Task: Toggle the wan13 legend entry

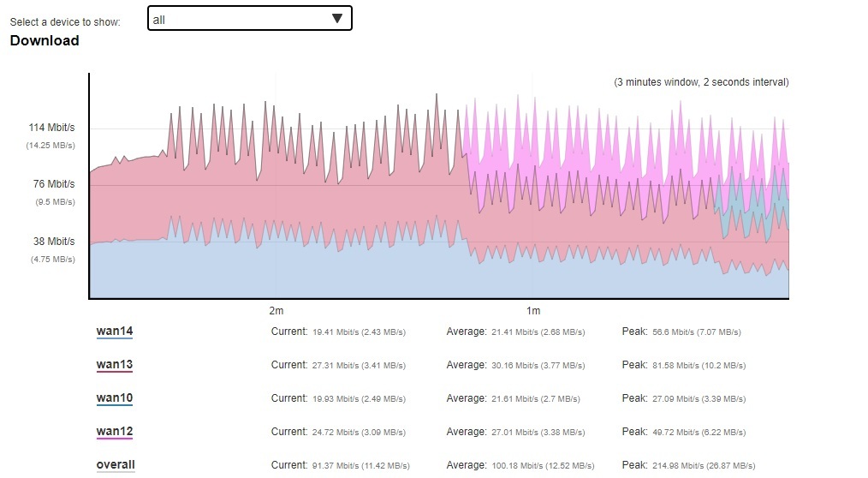Action: pos(114,365)
